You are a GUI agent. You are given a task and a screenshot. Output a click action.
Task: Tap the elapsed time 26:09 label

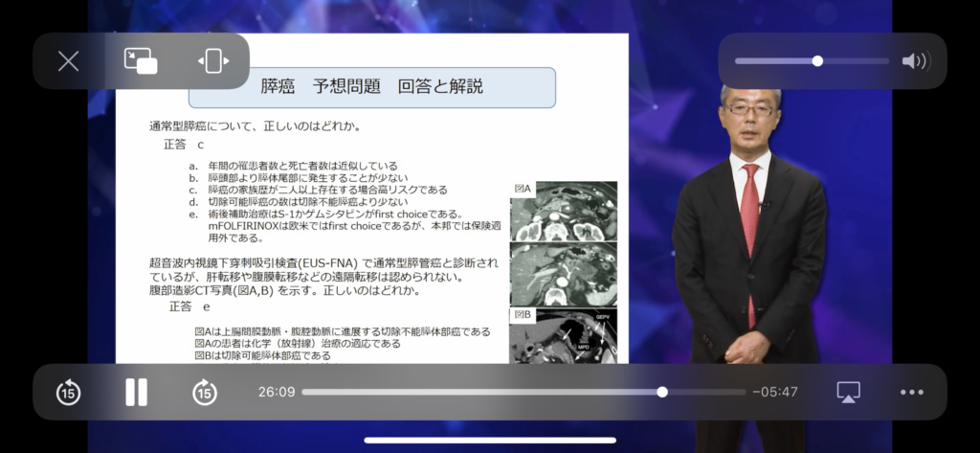coord(277,392)
